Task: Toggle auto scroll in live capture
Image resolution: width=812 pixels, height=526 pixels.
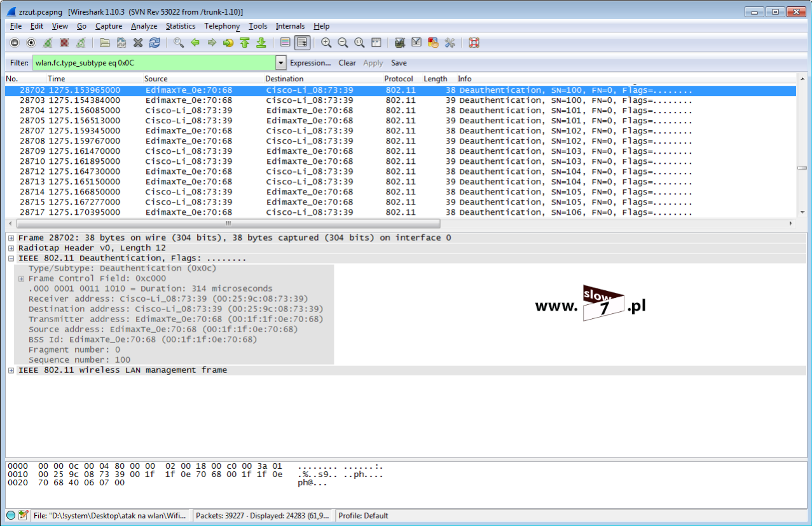Action: tap(302, 43)
